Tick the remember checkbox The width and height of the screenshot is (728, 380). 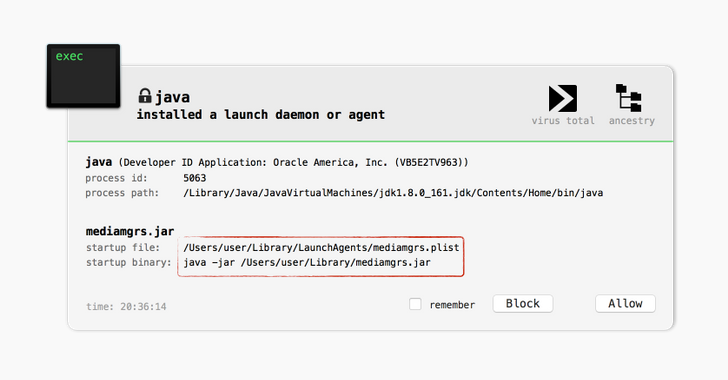pyautogui.click(x=415, y=304)
